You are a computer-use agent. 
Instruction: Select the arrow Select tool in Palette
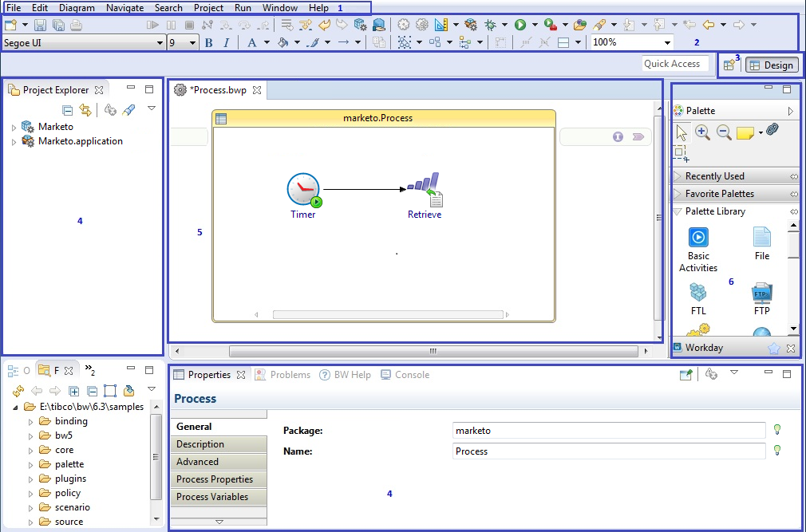(x=682, y=132)
